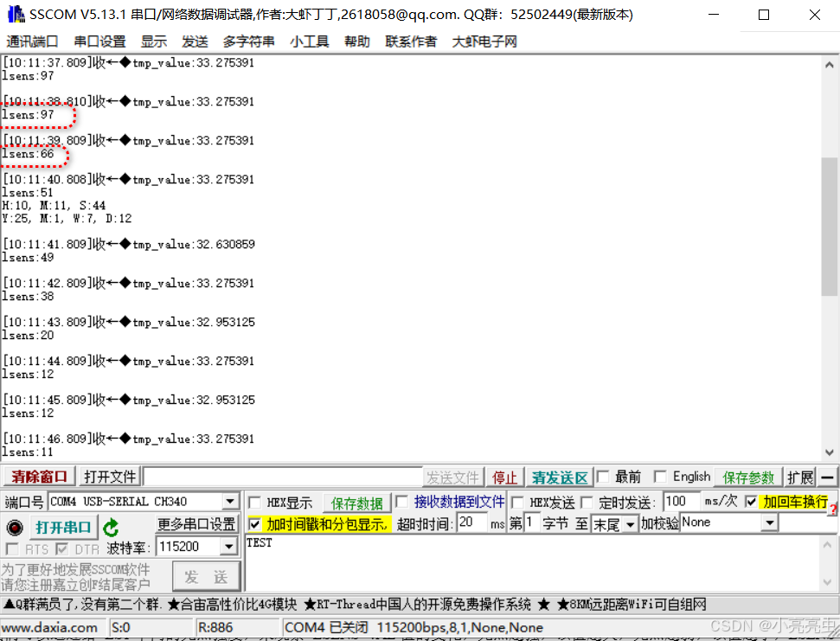
Task: Enable 接收数据到文件 checkbox
Action: click(401, 502)
